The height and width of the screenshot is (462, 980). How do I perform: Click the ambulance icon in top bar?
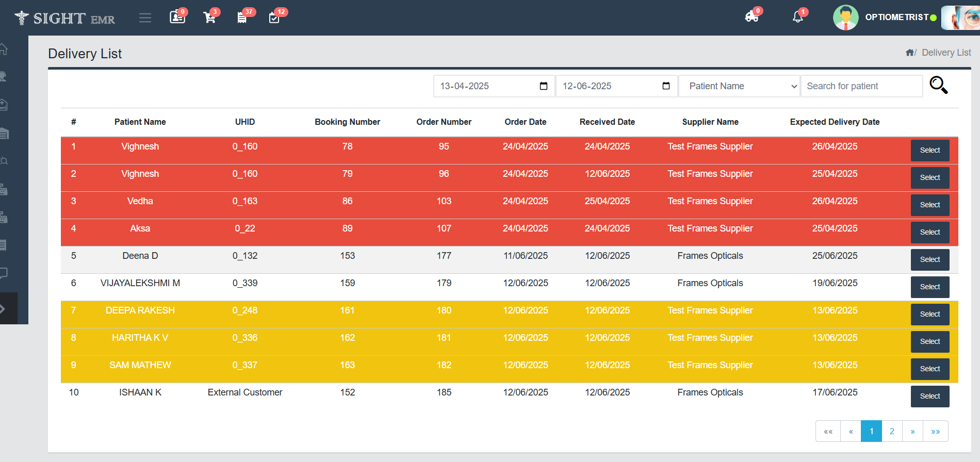pos(752,17)
